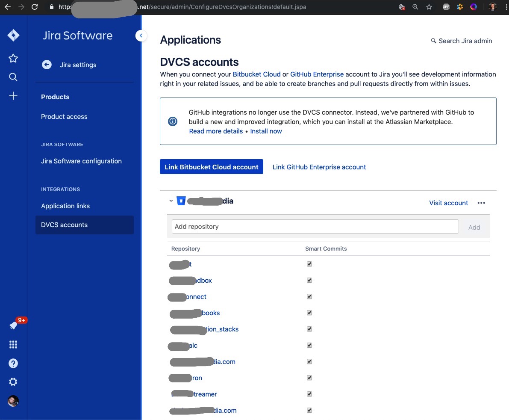Bookmark this page with the star icon

(x=429, y=7)
